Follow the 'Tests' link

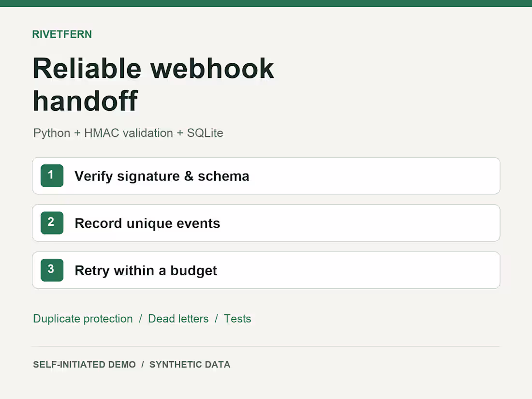tap(237, 319)
